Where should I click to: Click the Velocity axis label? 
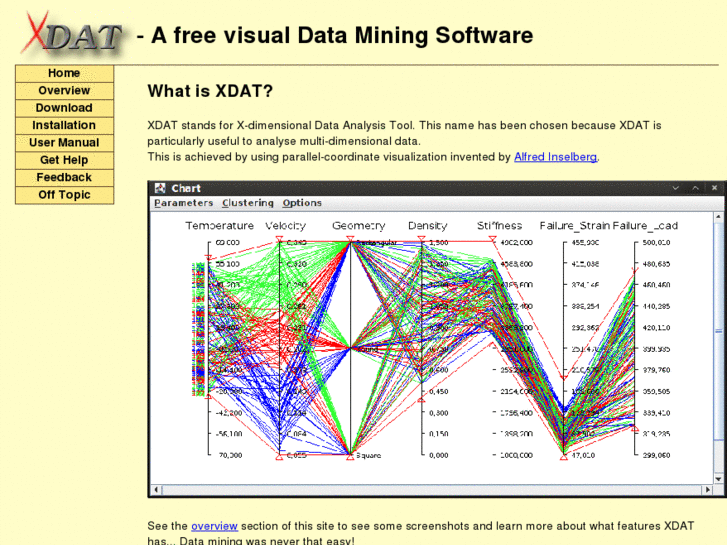[285, 226]
